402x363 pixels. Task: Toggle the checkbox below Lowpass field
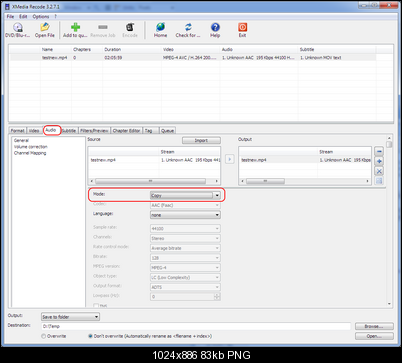tap(96, 305)
